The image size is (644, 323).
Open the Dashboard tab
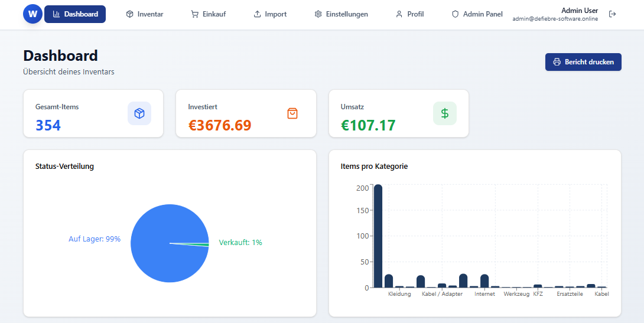[75, 14]
